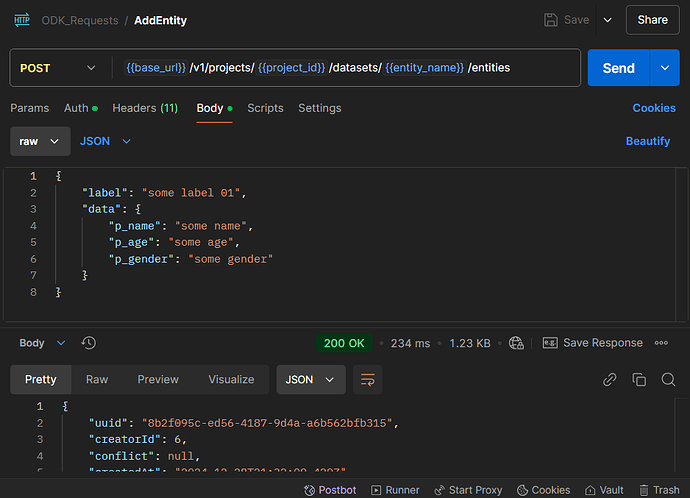
Task: Open the Headers (11) tab
Action: 145,108
